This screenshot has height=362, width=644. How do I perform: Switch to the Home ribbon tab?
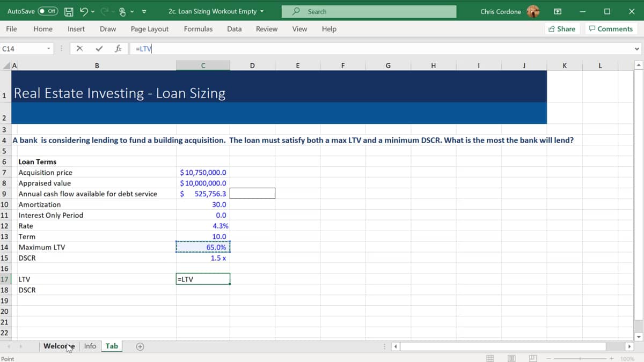(43, 29)
